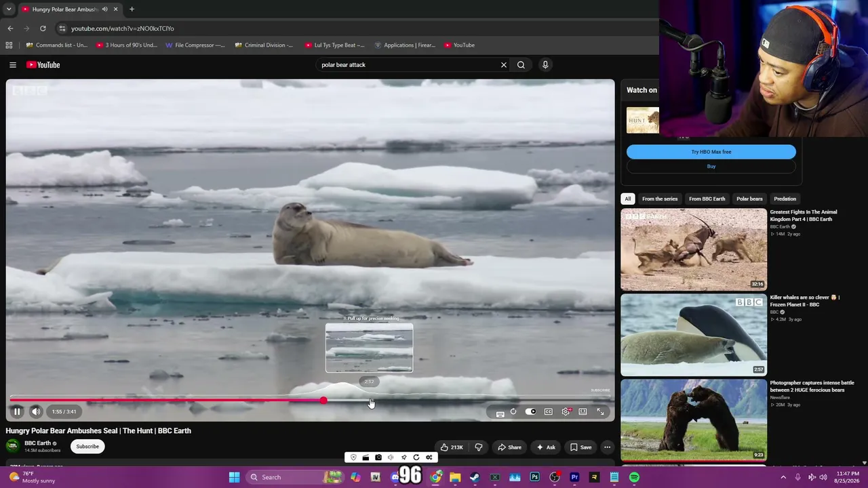Launch Photoshop from the taskbar

point(535,477)
